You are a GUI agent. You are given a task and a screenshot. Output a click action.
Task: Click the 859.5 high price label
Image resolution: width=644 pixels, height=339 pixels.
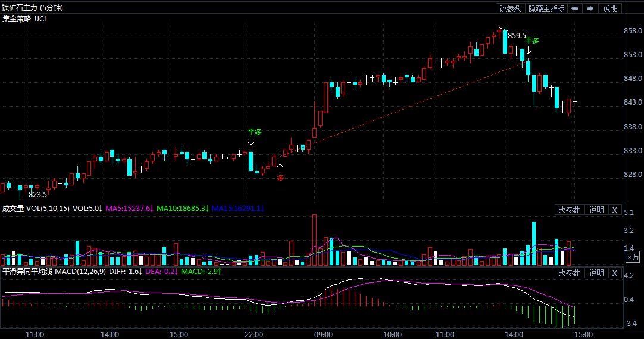(x=517, y=36)
